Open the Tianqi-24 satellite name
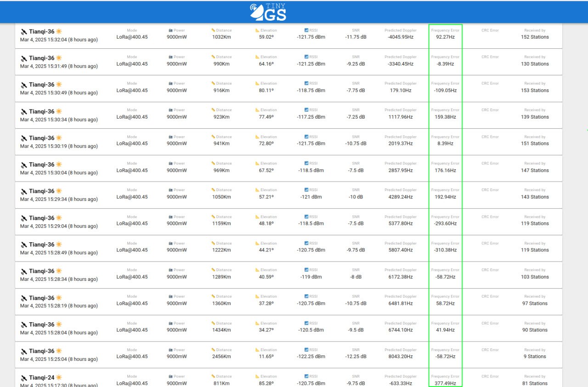Screen dimensions: 588x387 click(41, 378)
